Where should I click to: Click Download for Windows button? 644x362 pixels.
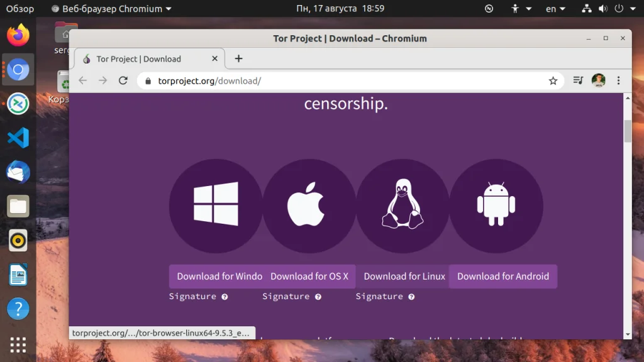pos(216,277)
